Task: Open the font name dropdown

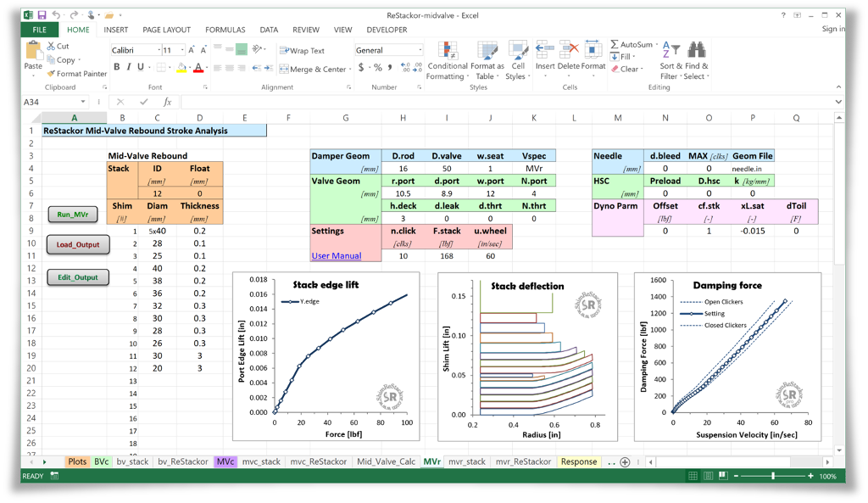Action: coord(159,50)
